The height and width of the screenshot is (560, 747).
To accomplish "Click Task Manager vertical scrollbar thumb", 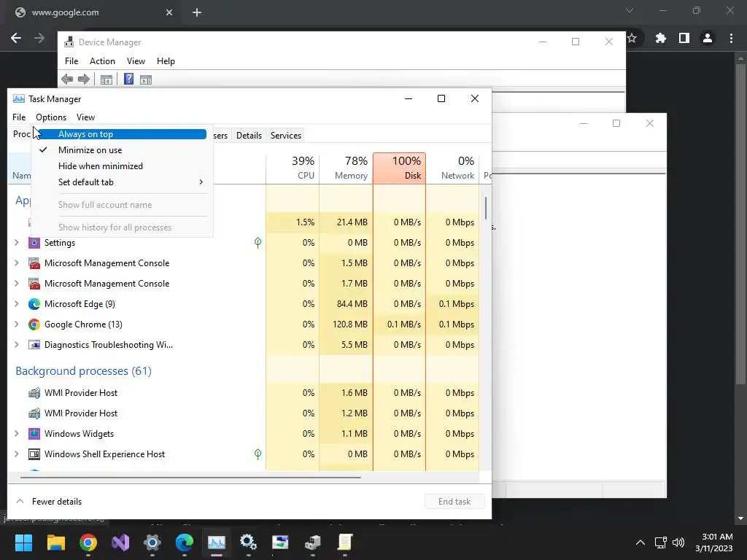I will [x=486, y=208].
